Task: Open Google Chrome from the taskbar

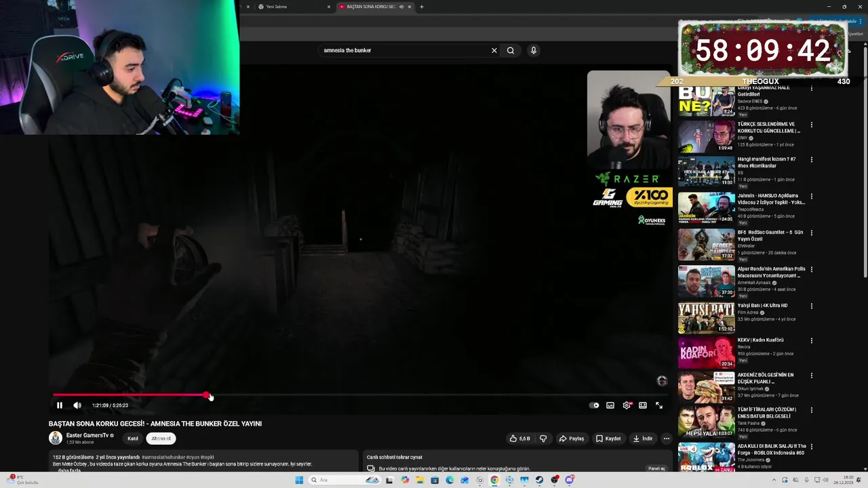Action: pyautogui.click(x=494, y=480)
